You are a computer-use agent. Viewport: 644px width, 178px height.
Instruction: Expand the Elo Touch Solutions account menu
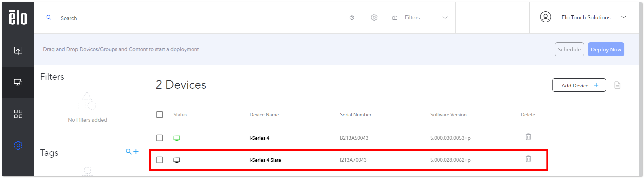click(624, 17)
